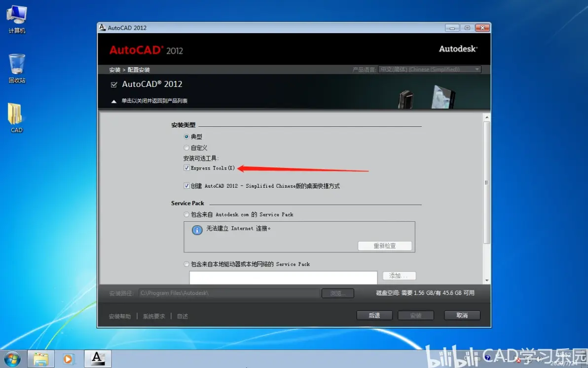Click the 无法建立 Internet 连接 message
588x368 pixels.
pyautogui.click(x=238, y=228)
